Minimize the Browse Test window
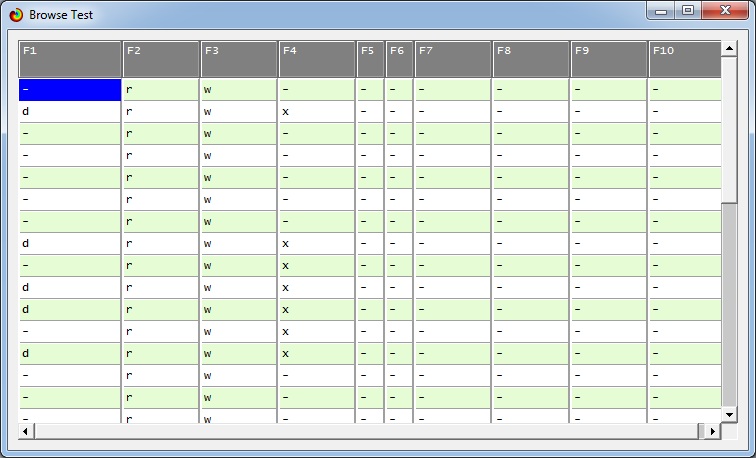Screen dimensions: 756x458 click(661, 11)
